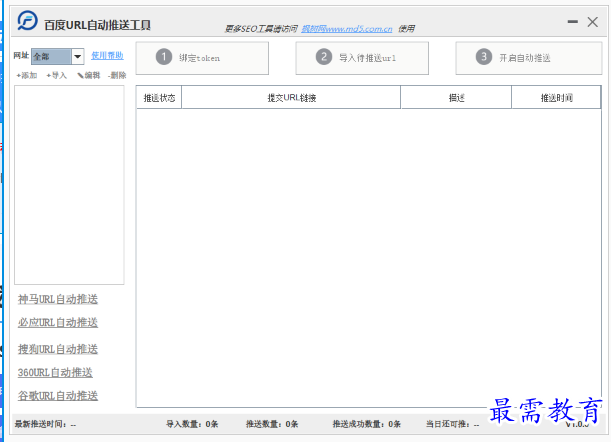Open 搜狗URL自动推送 link
Viewport: 611px width, 442px height.
(58, 349)
